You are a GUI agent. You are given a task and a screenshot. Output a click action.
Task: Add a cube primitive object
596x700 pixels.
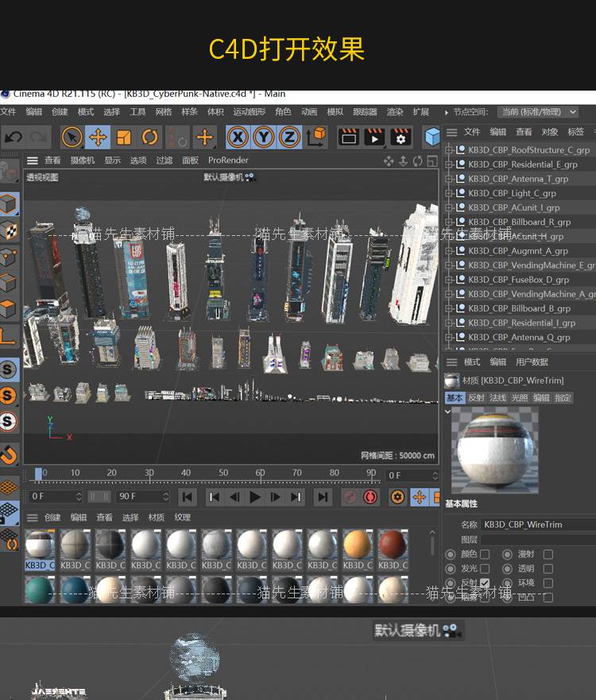432,137
